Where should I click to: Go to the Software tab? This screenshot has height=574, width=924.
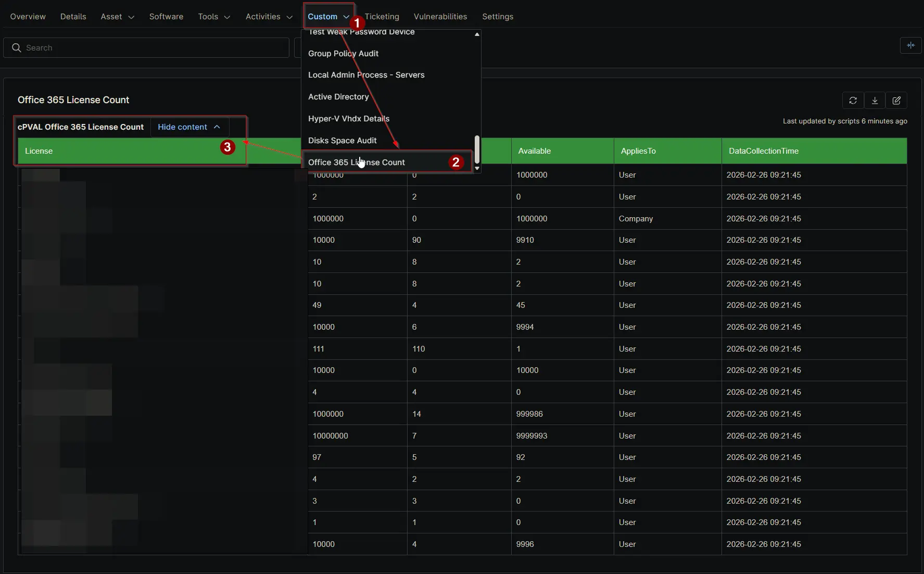tap(166, 17)
